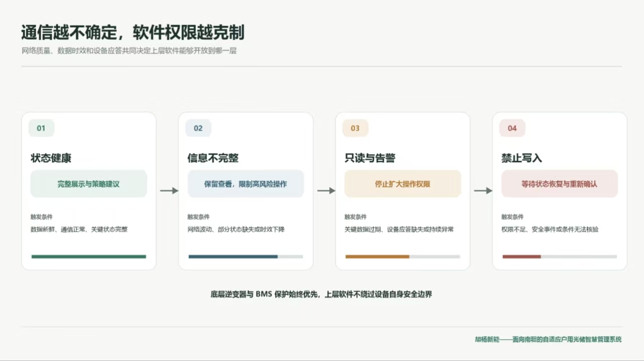Screen dimensions: 644x361
Task: Click text 数据新鲜、通信正常、关键状态完整
Action: click(x=79, y=229)
